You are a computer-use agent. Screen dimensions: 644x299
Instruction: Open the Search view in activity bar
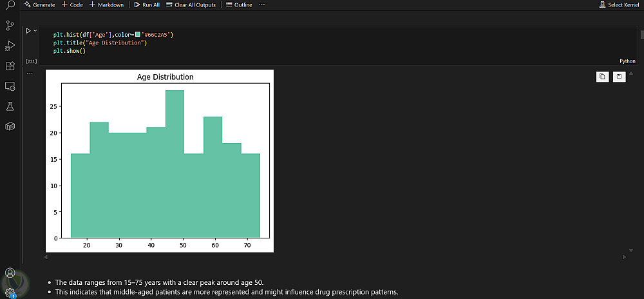(10, 6)
